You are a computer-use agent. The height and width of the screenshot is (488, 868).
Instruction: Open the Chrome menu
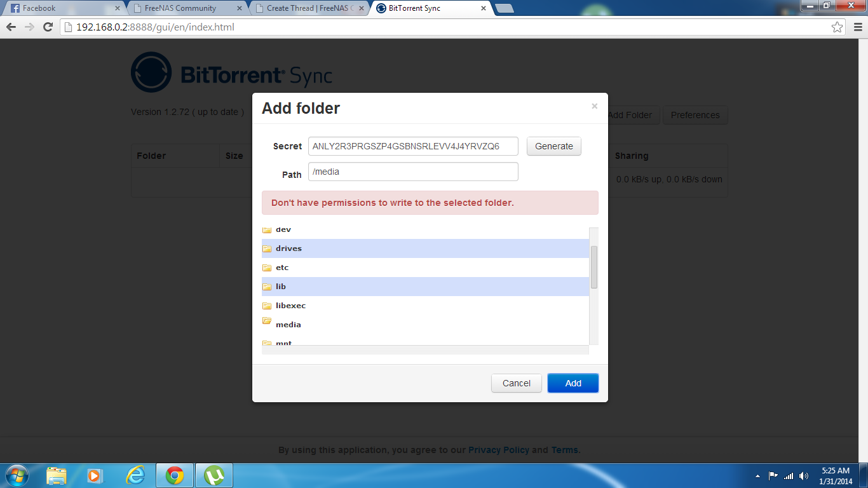[857, 27]
